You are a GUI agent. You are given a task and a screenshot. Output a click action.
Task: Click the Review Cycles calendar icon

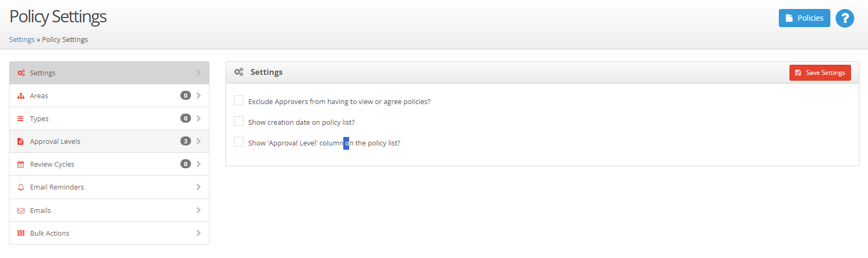[21, 165]
